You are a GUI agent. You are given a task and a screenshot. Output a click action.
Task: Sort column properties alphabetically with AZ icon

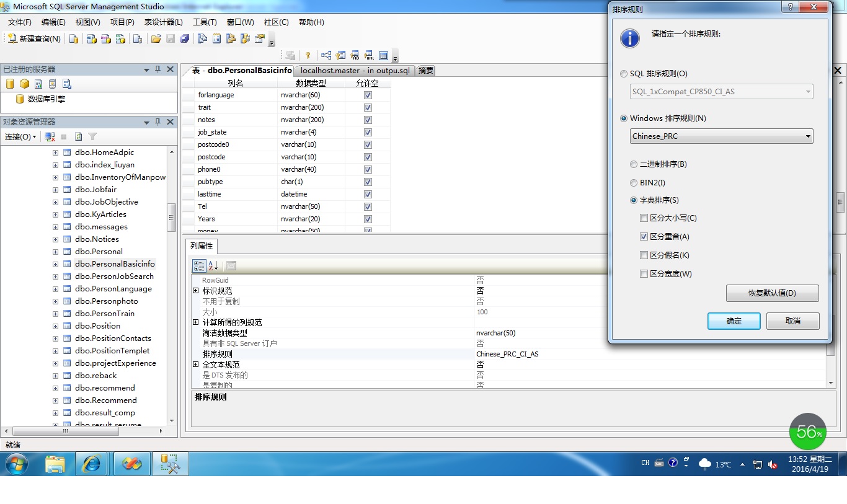tap(213, 266)
